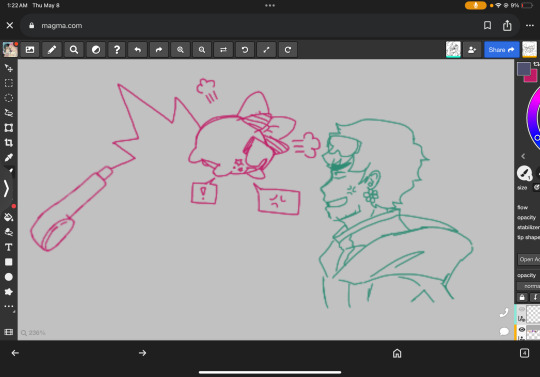
Task: Select the star shape tool
Action: click(9, 292)
